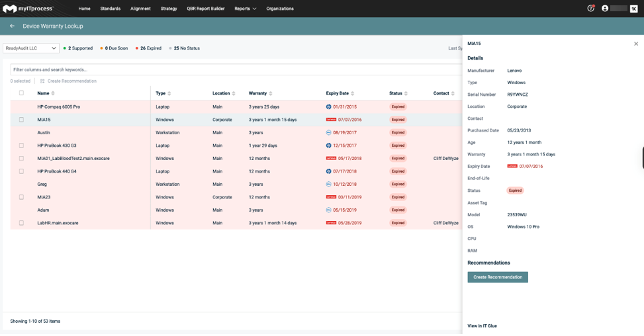Screen dimensions: 644x336
Task: Select the Adam device name
Action: click(43, 210)
